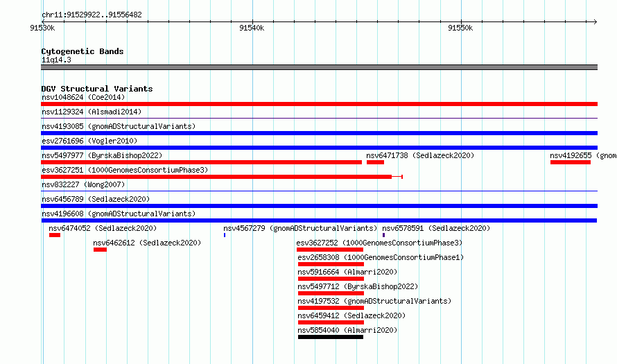Open the nsv4197532 gnomAD red variant bar
617x364 pixels.
coord(331,308)
